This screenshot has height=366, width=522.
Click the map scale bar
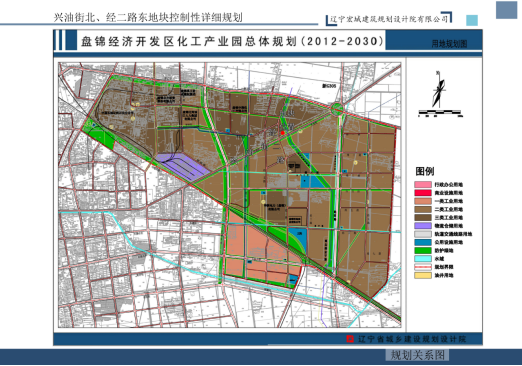pos(440,113)
